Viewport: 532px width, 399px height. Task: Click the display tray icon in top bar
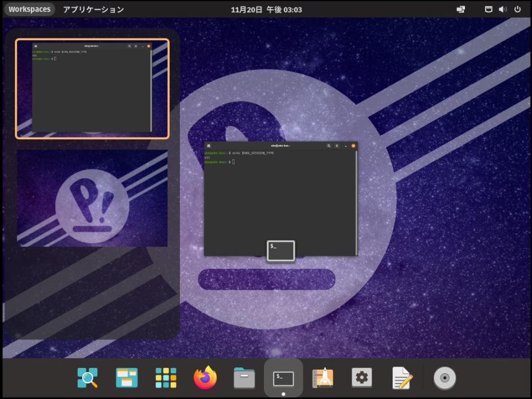point(461,10)
